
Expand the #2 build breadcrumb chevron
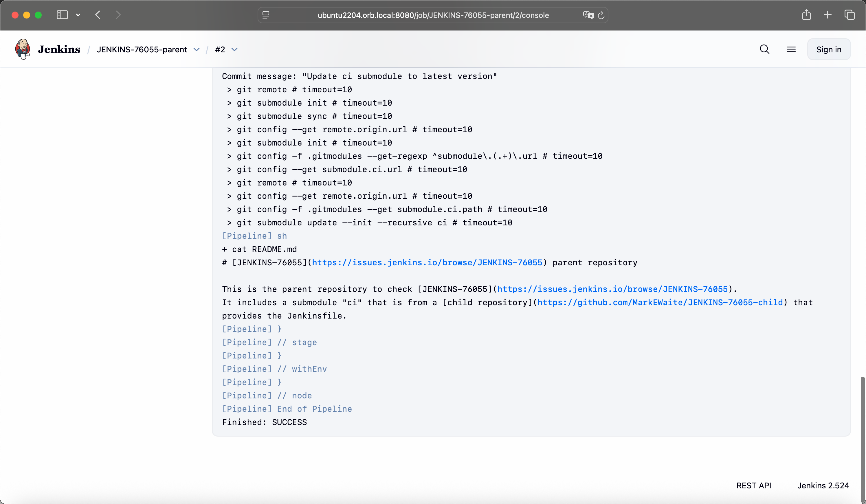pos(234,49)
